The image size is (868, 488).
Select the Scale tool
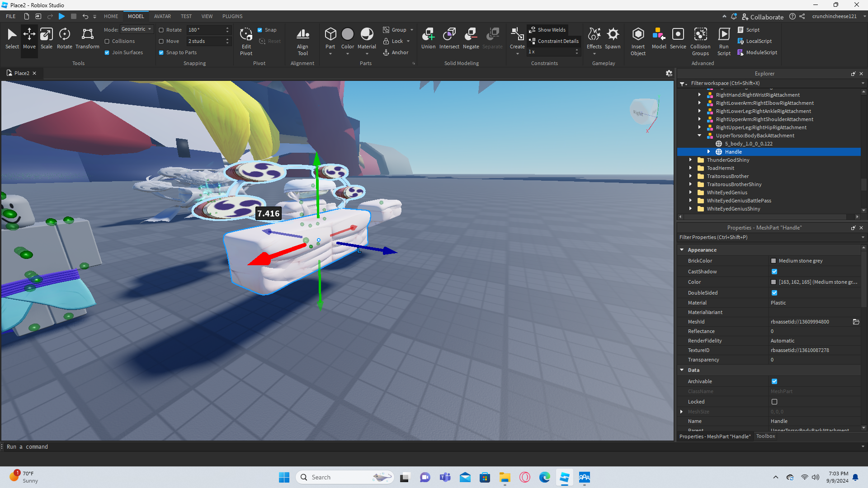(46, 38)
